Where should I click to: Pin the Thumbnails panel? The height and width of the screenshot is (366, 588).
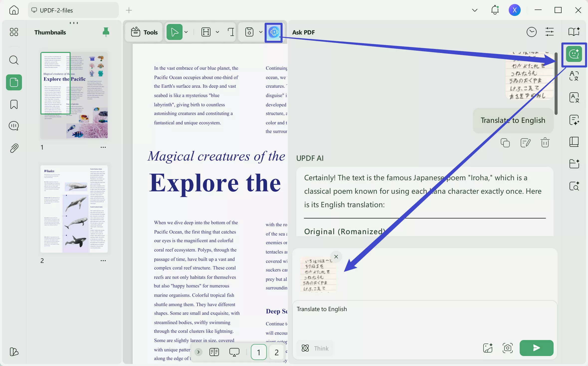(106, 32)
